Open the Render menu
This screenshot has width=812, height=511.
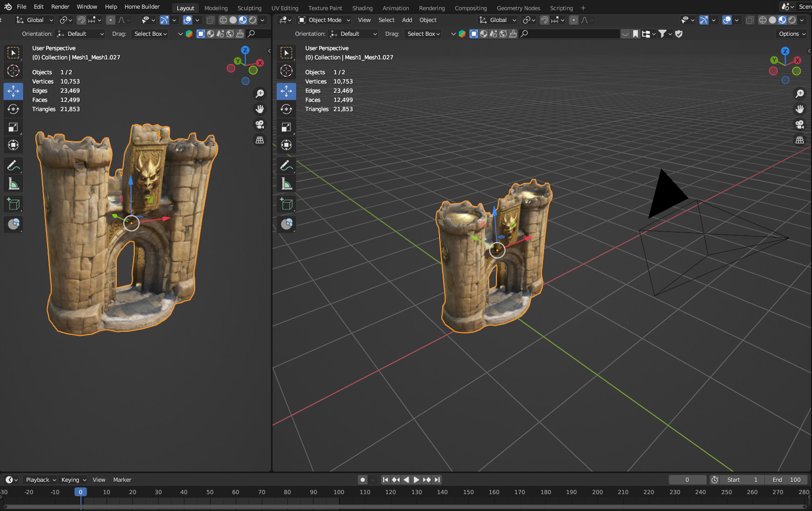(x=60, y=7)
